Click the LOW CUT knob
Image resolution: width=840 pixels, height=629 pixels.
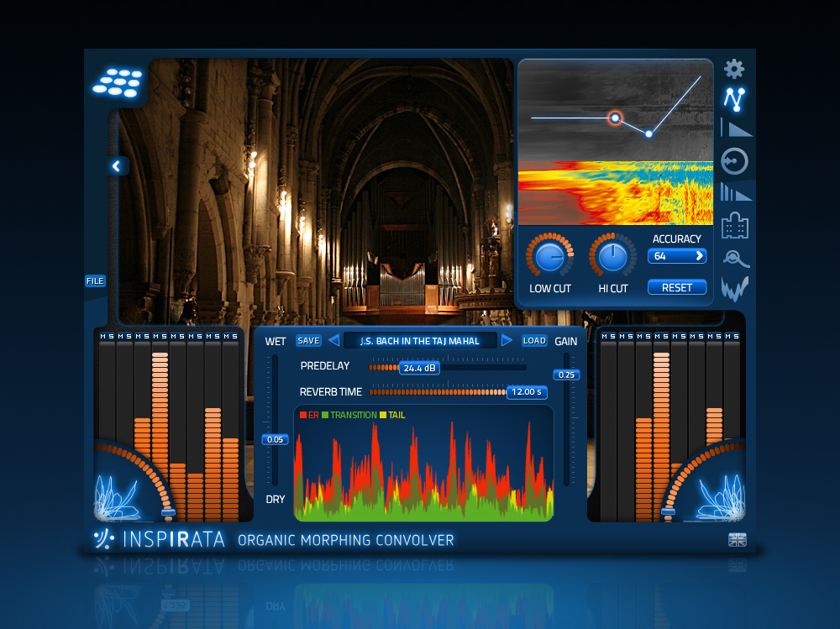click(549, 257)
